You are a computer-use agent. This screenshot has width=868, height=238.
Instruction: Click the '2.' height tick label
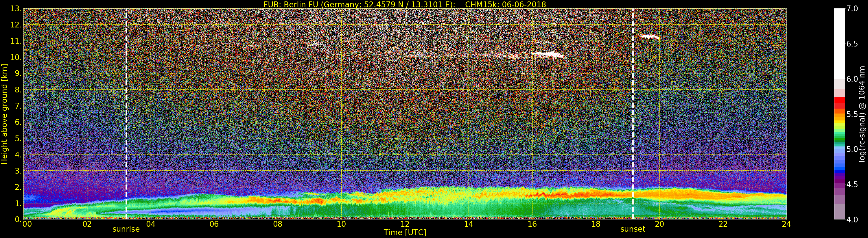click(x=18, y=187)
